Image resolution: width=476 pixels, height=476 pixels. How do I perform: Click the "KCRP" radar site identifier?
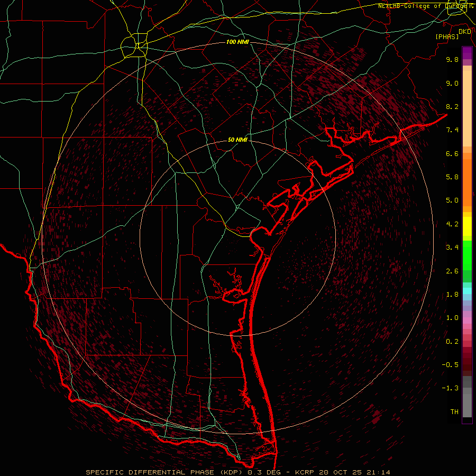point(304,472)
